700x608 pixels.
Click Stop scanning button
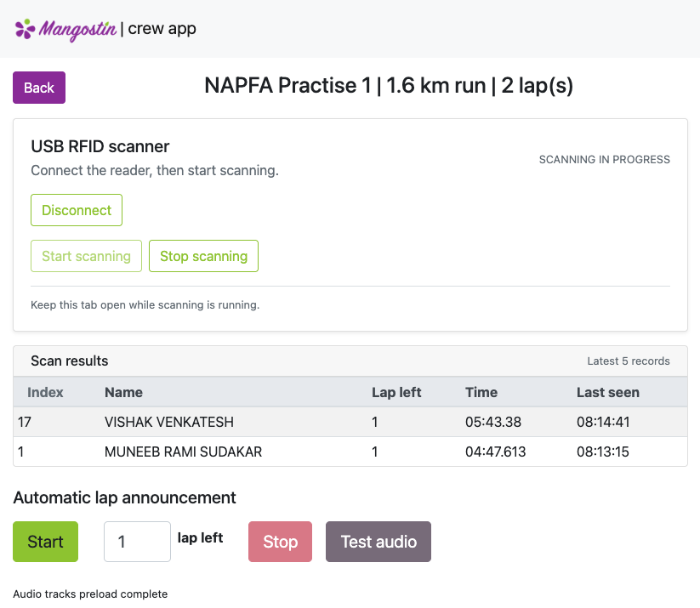(203, 256)
